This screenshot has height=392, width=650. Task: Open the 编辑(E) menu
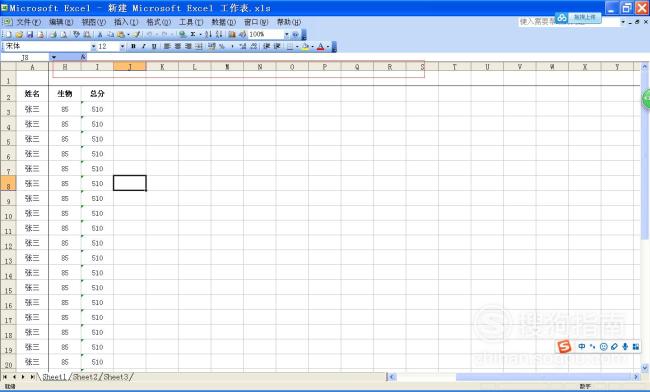click(61, 22)
